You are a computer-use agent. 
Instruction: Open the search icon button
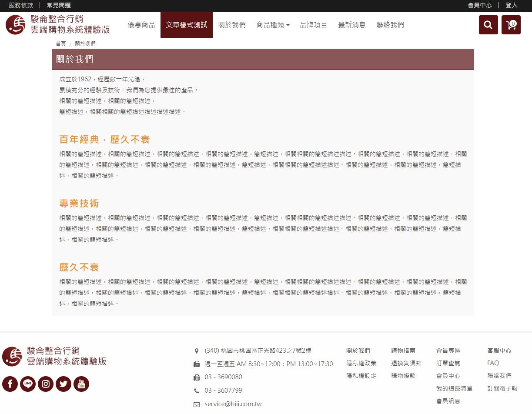click(488, 25)
